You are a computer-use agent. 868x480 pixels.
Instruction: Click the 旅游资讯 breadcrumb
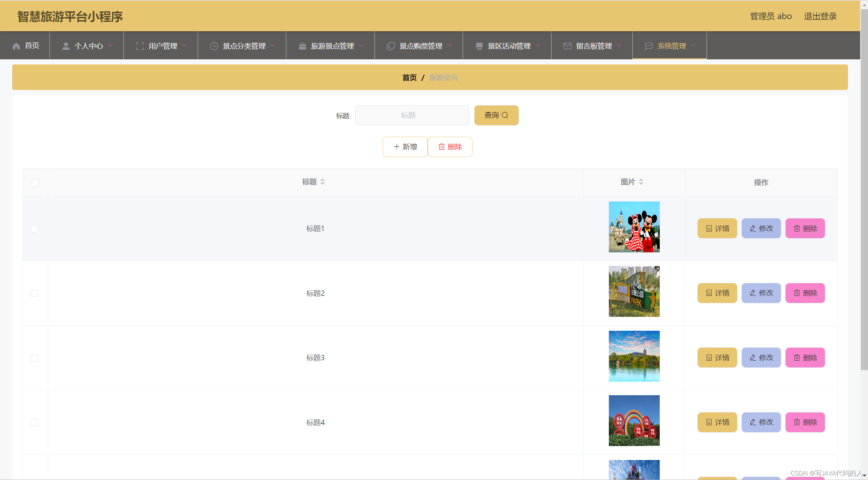click(x=443, y=78)
